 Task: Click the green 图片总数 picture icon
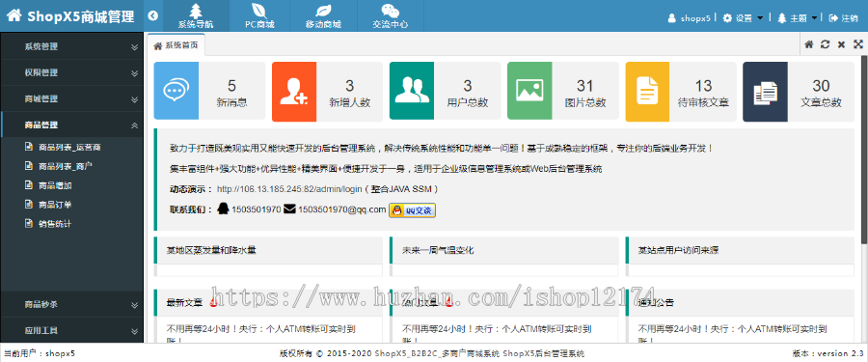tap(529, 91)
